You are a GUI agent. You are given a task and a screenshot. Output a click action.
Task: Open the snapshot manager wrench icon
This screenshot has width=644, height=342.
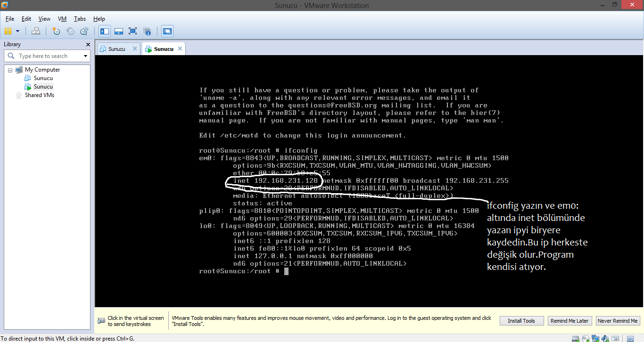(84, 31)
